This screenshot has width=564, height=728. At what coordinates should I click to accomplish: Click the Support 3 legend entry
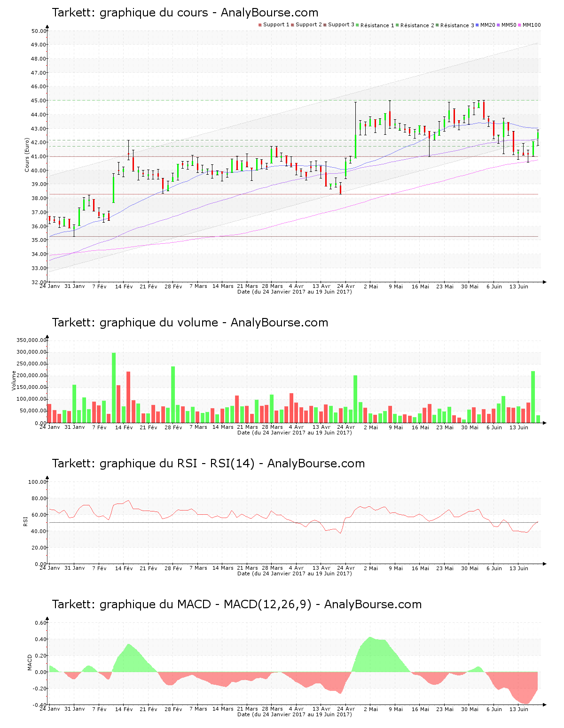click(x=339, y=25)
